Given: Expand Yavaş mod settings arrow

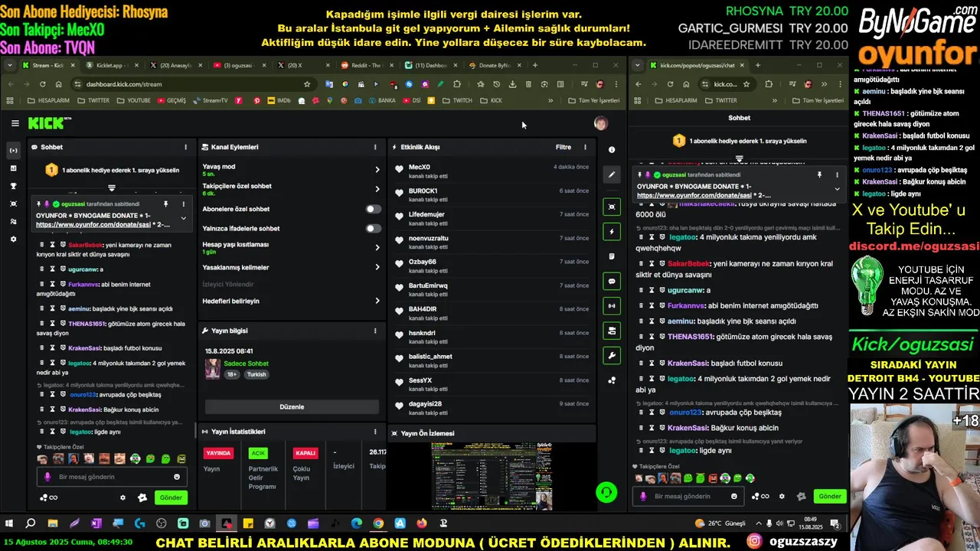Looking at the screenshot, I should (377, 170).
